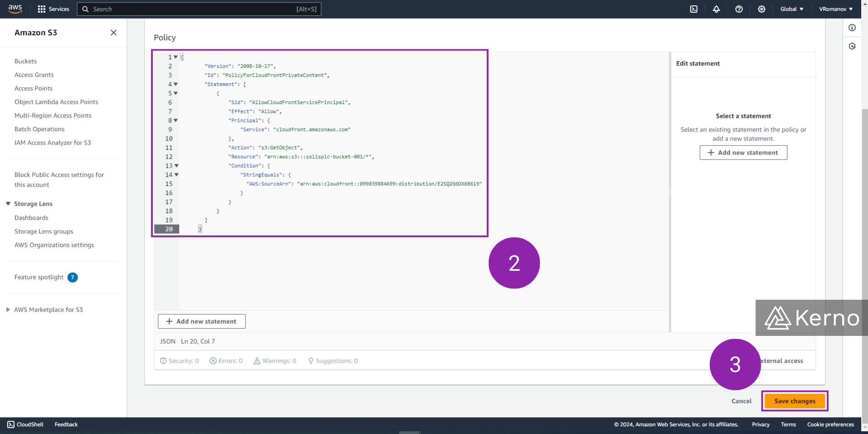Open CloudShell from top navigation icon
The height and width of the screenshot is (434, 868).
point(693,9)
